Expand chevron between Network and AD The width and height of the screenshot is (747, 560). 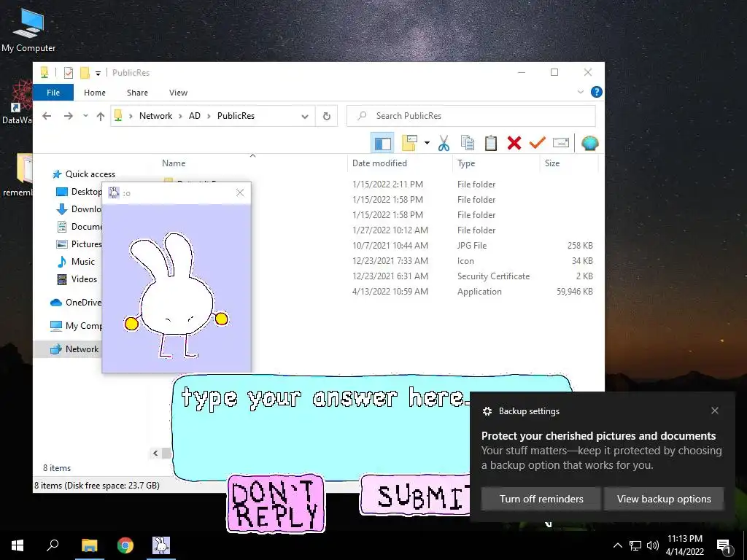pos(180,116)
